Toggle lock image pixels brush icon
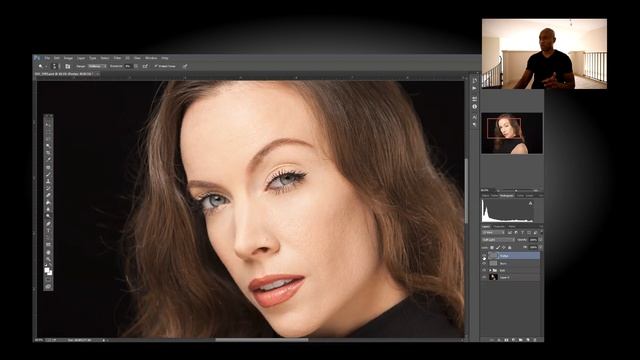The width and height of the screenshot is (640, 360). pyautogui.click(x=498, y=247)
